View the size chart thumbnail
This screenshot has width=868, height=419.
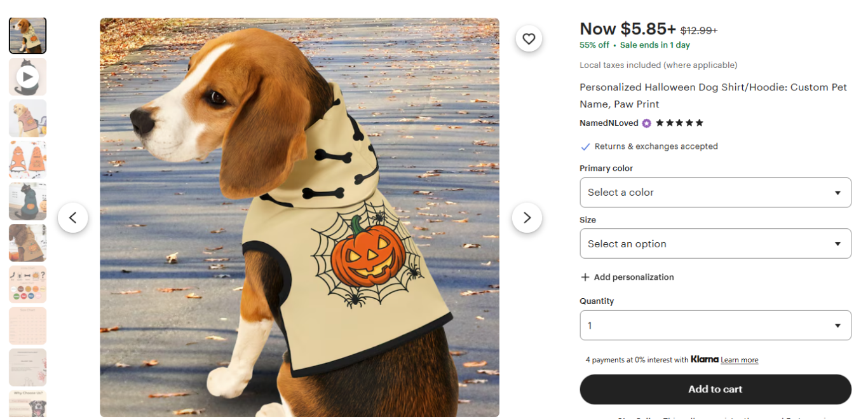click(x=27, y=326)
